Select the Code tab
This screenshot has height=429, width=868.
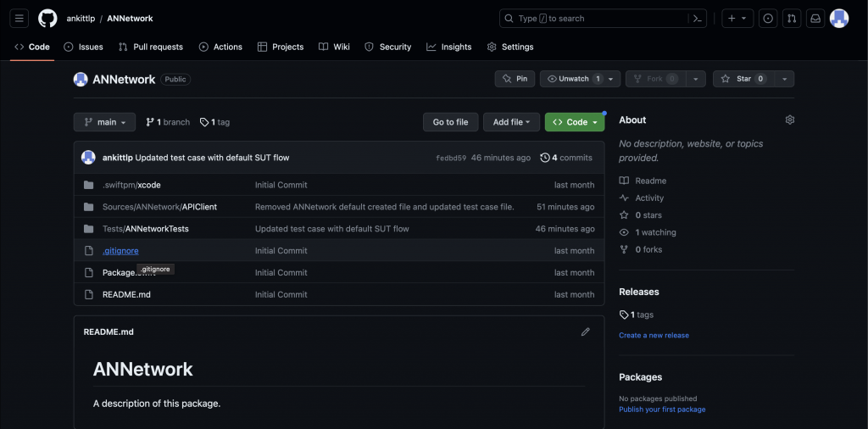pos(32,47)
